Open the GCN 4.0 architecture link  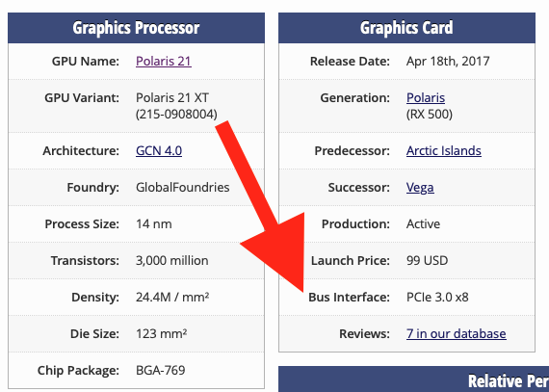159,151
